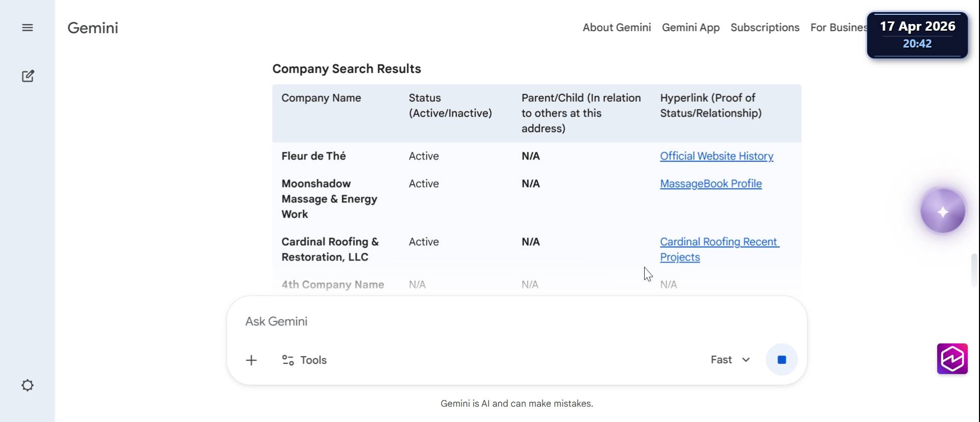Viewport: 980px width, 422px height.
Task: Click the Tools sliders icon
Action: 288,360
